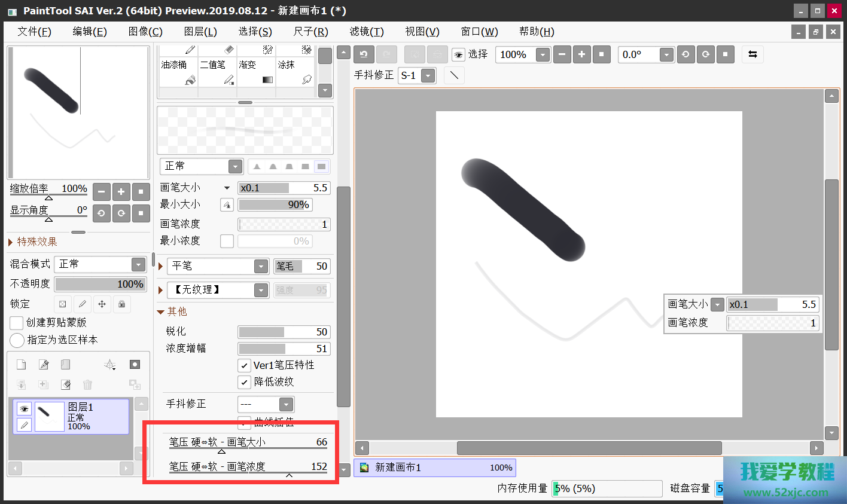Select the 二值笔 binary pen tool
This screenshot has height=504, width=847.
[217, 71]
